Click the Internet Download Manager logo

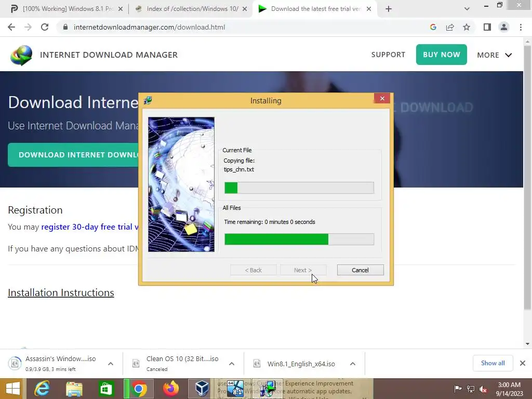pyautogui.click(x=21, y=55)
